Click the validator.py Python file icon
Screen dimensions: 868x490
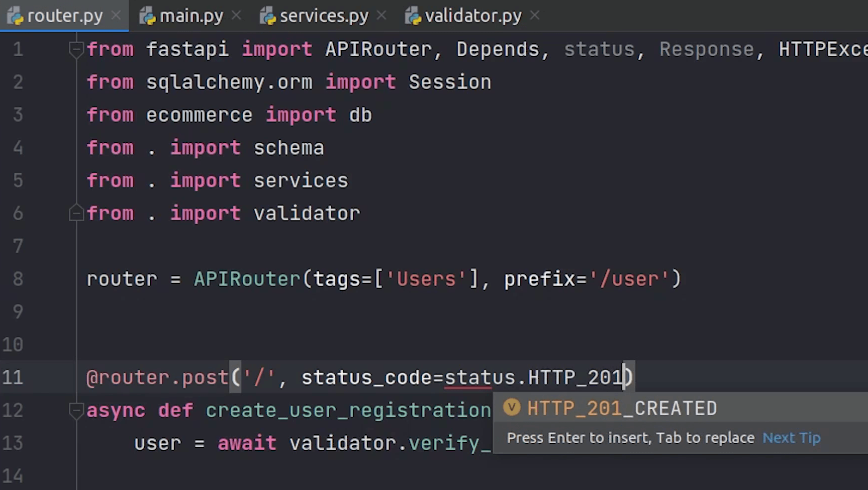[x=413, y=16]
